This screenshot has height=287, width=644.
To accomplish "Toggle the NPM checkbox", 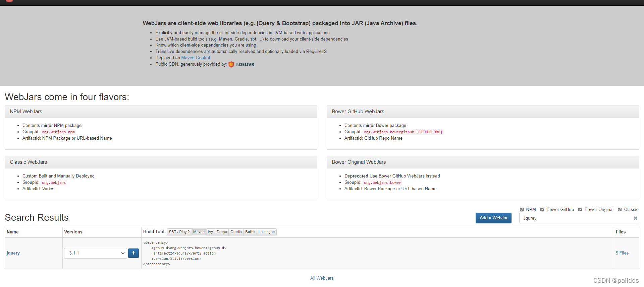I will pos(522,210).
